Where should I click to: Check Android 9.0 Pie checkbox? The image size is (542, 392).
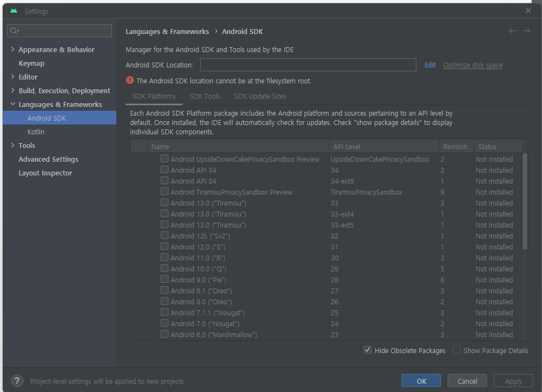point(165,279)
